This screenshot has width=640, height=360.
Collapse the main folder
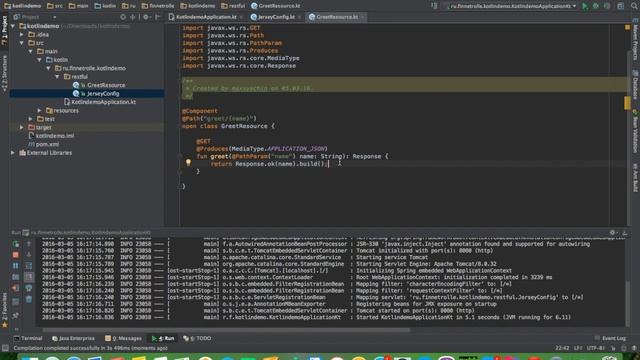31,51
